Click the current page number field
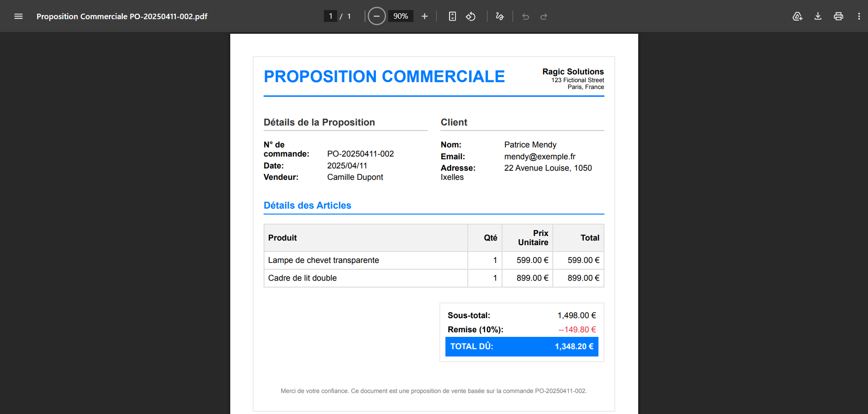Viewport: 868px width, 414px height. 330,16
